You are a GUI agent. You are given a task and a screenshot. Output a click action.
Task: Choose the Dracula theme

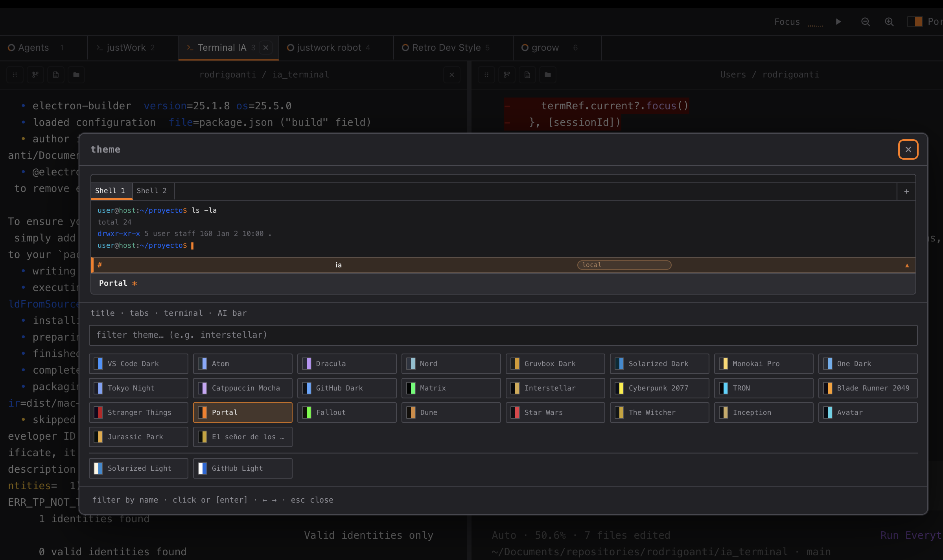347,364
